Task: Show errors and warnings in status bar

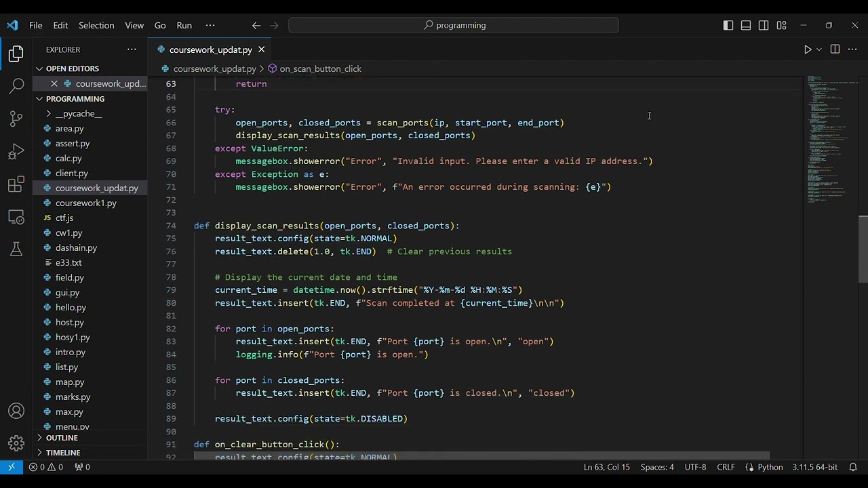Action: click(45, 467)
